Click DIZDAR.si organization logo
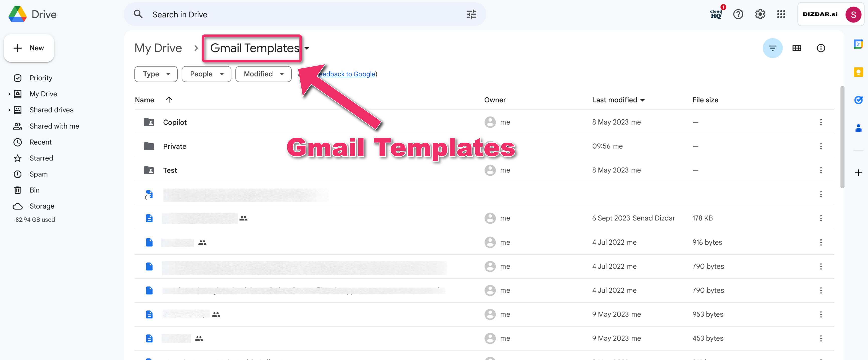 pyautogui.click(x=820, y=14)
